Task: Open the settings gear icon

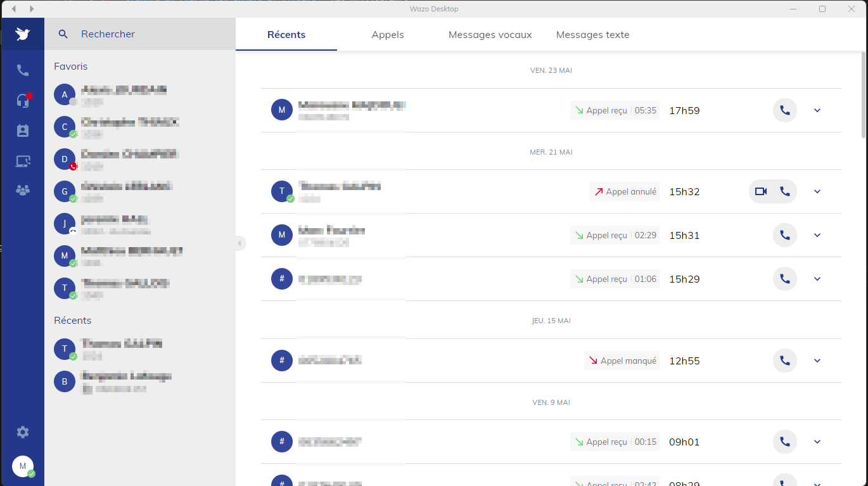Action: tap(23, 432)
